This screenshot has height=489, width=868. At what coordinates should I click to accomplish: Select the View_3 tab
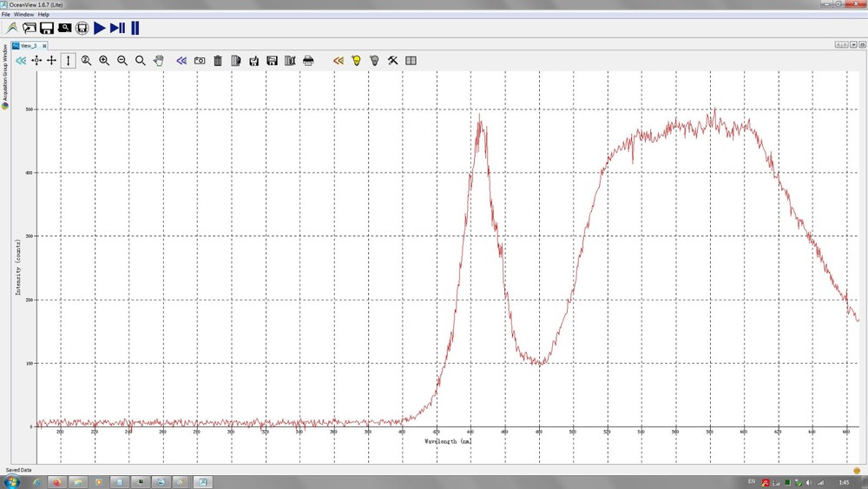point(29,45)
